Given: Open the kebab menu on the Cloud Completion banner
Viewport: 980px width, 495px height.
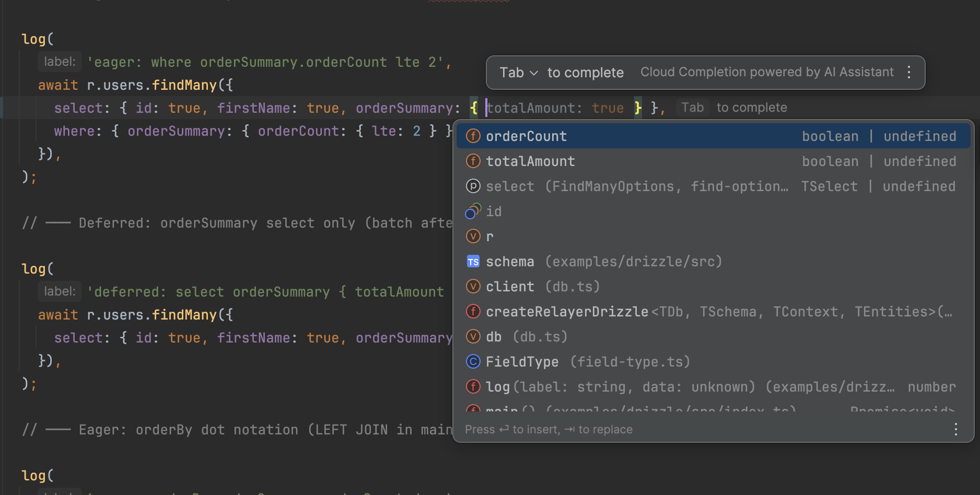Looking at the screenshot, I should pyautogui.click(x=909, y=72).
